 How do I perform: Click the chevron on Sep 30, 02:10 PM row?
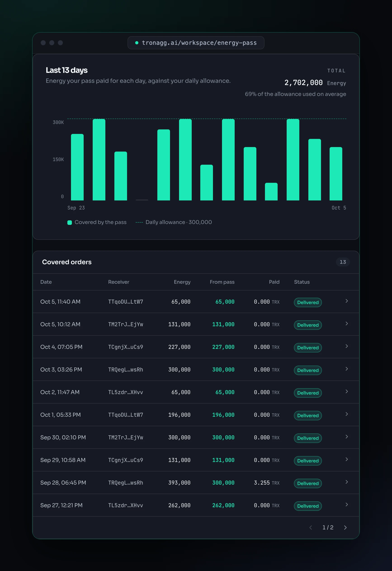click(x=347, y=437)
